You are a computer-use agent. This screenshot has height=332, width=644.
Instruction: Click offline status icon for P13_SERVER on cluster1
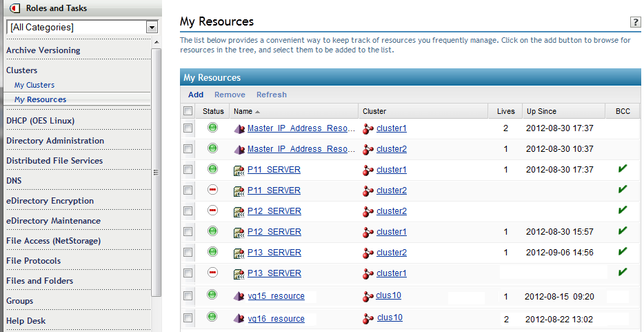tap(212, 272)
